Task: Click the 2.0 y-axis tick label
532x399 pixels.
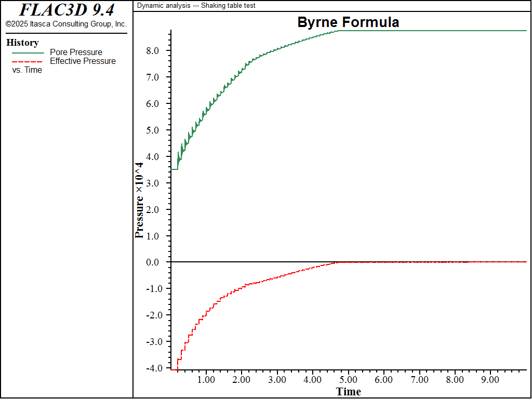Action: [152, 210]
